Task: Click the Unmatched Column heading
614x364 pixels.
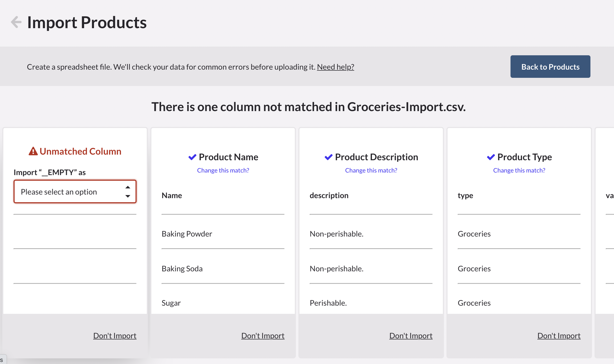Action: [x=80, y=151]
